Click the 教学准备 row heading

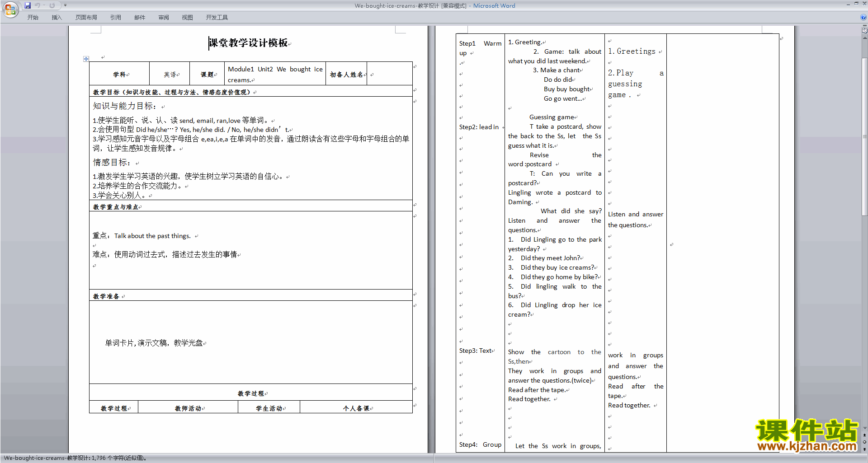106,296
